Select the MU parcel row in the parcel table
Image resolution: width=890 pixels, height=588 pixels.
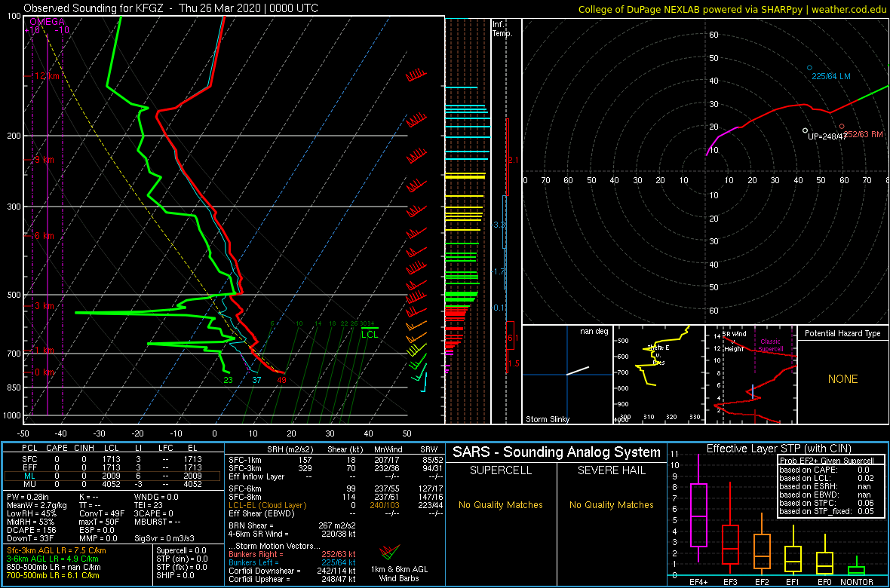coord(112,484)
